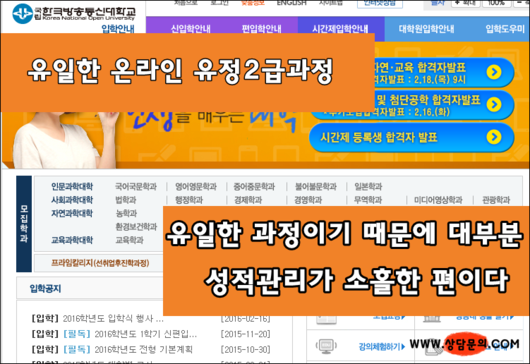Click yellow arrow on 시간제 등록생 합격자 발표
Viewport: 530px width, 364px height.
pos(494,137)
